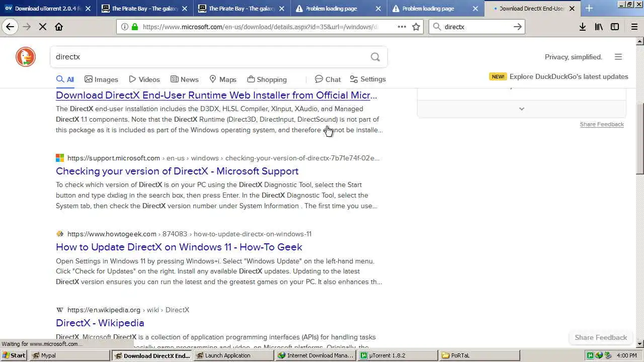Open the browser hamburger menu
Viewport: 644px width, 362px height.
pyautogui.click(x=634, y=27)
